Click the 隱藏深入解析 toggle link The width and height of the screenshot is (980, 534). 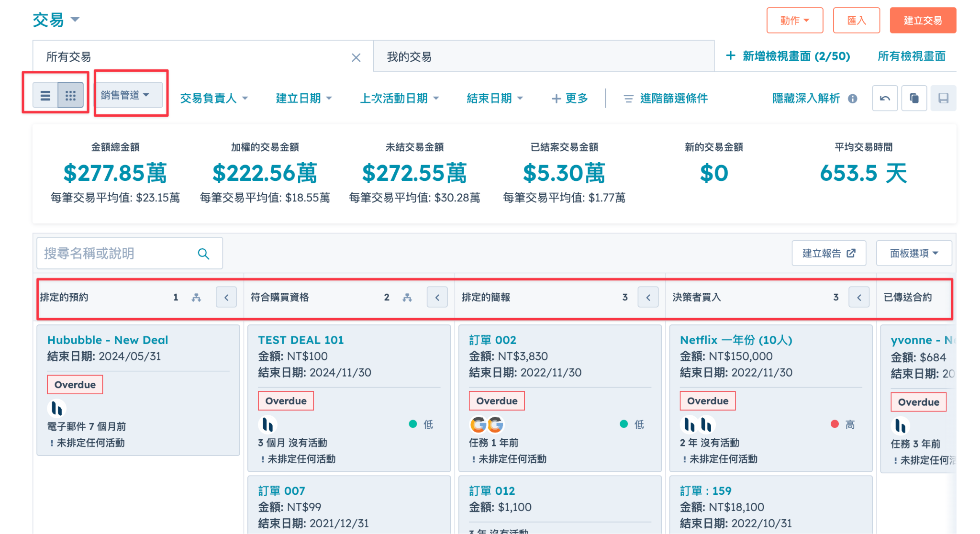pos(806,99)
